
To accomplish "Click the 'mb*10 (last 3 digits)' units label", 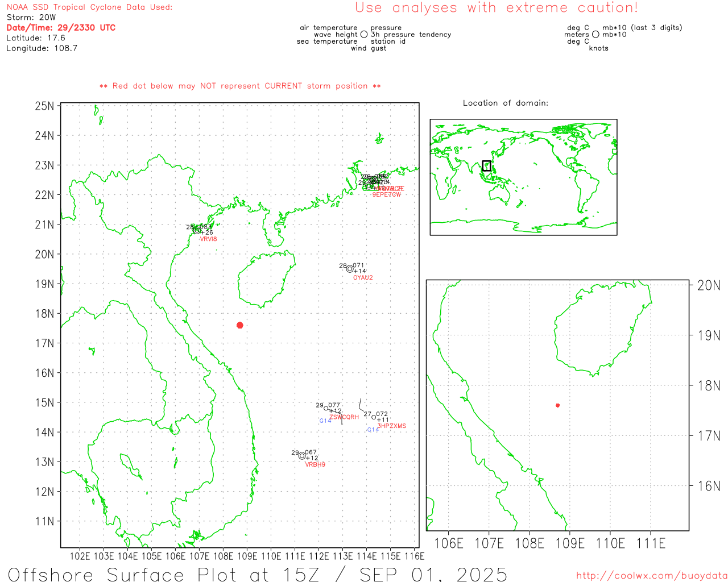I will click(642, 28).
